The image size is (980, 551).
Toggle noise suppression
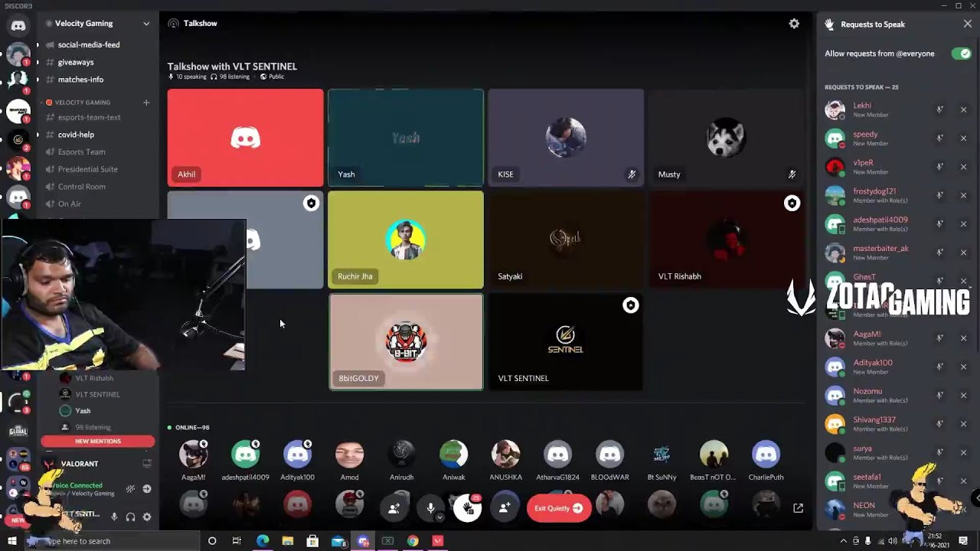(130, 489)
